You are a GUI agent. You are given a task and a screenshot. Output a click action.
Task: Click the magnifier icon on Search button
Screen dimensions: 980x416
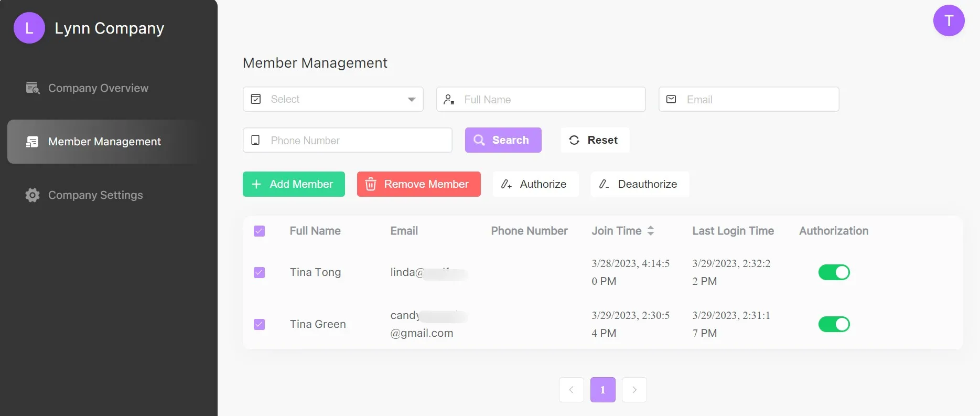[x=479, y=140]
